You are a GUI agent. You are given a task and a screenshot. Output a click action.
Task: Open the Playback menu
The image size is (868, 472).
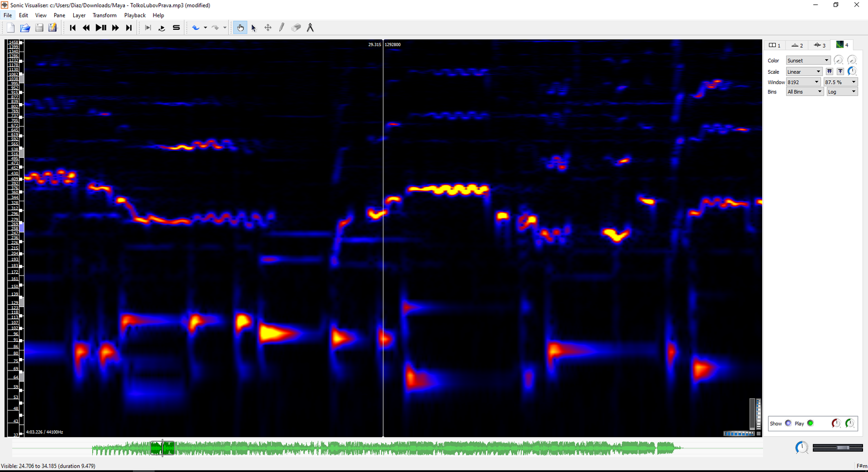coord(135,15)
